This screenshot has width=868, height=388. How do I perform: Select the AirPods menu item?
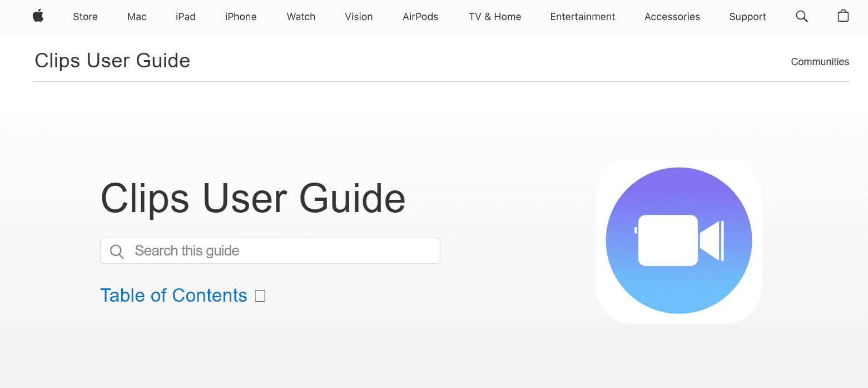[x=420, y=17]
